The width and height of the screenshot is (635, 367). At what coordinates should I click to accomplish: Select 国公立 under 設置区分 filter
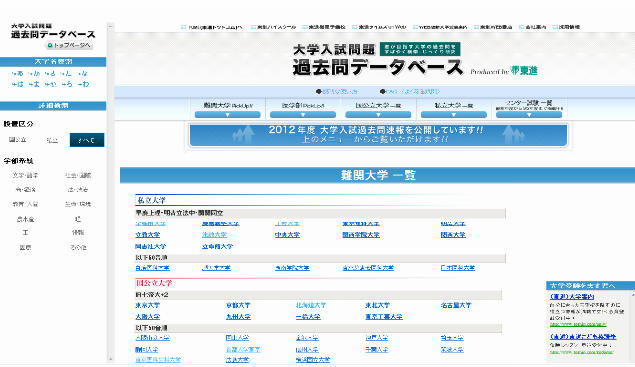(x=17, y=140)
